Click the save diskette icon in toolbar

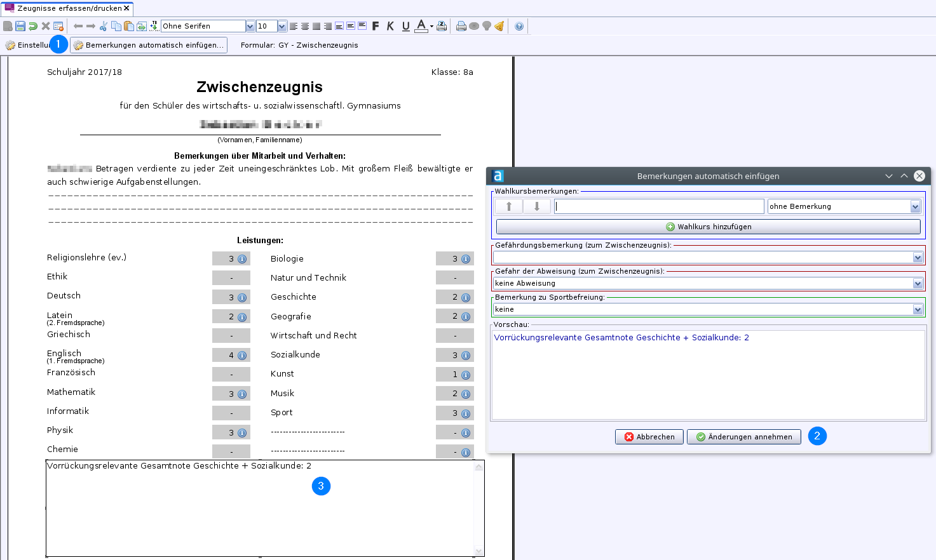coord(20,26)
